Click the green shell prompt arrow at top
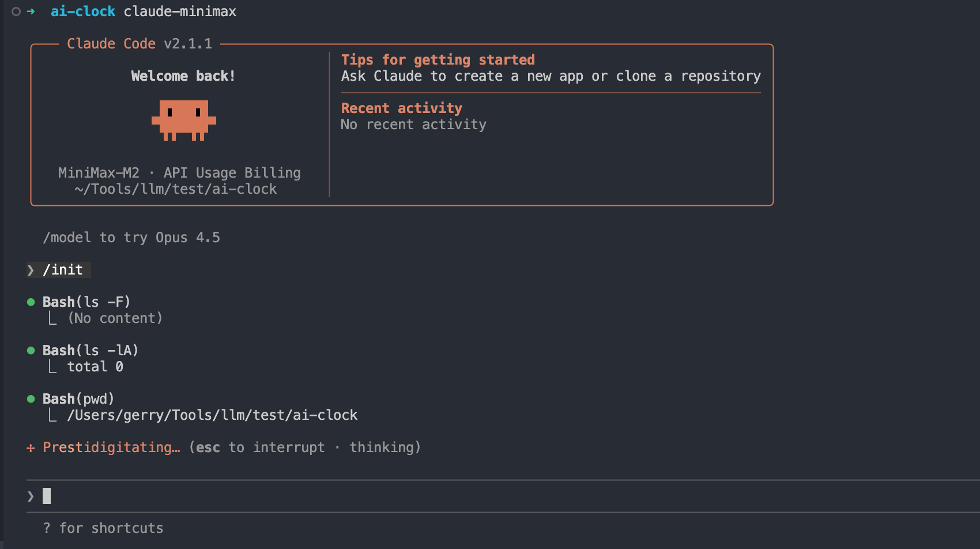 31,12
